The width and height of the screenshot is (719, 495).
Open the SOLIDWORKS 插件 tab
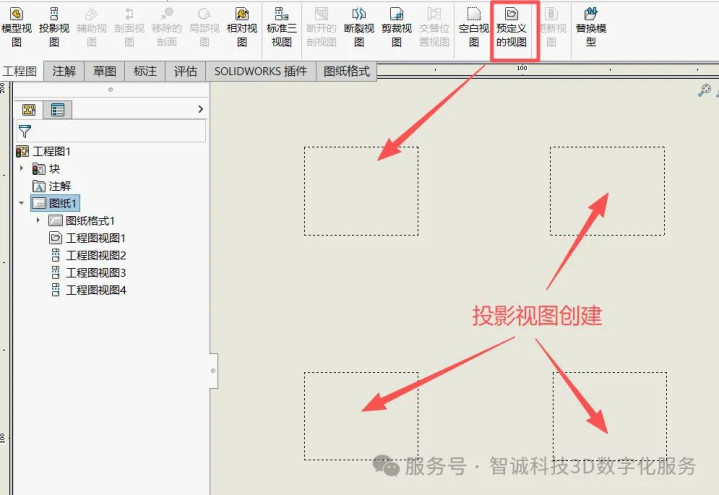(x=260, y=71)
